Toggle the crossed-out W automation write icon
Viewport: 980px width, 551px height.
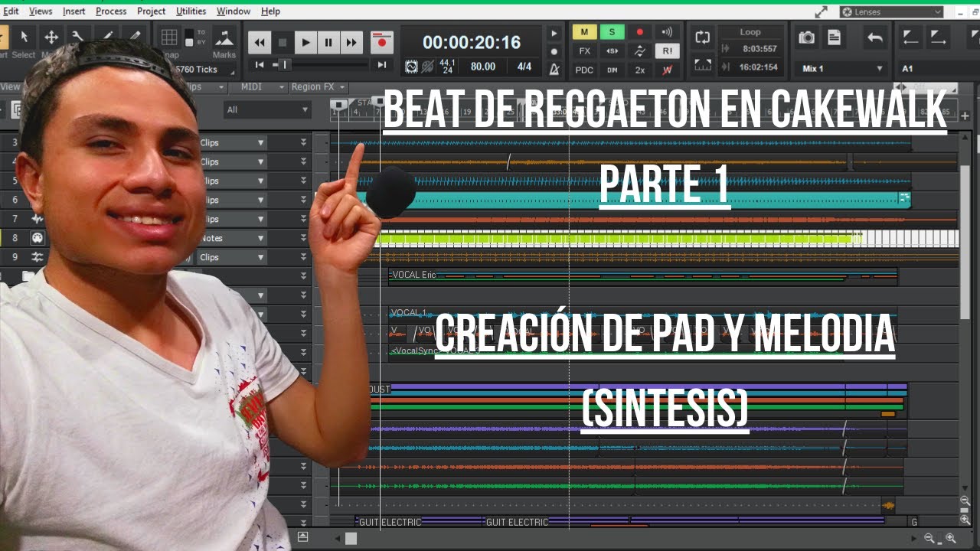pos(667,70)
